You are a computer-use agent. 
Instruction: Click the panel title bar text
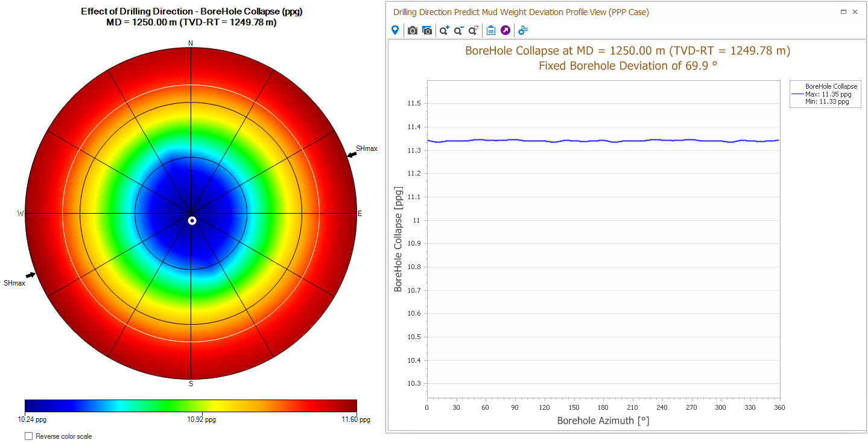click(521, 12)
